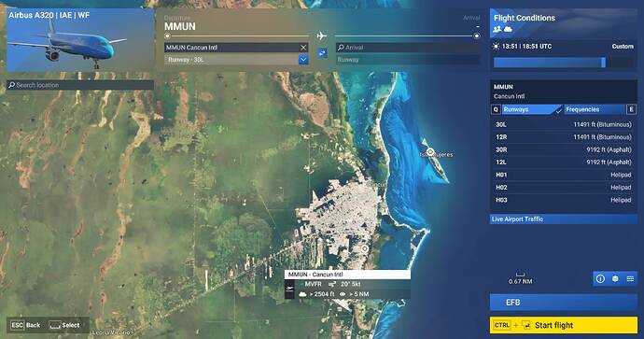The image size is (644, 339).
Task: Select helipad H01 in the list
Action: [564, 175]
